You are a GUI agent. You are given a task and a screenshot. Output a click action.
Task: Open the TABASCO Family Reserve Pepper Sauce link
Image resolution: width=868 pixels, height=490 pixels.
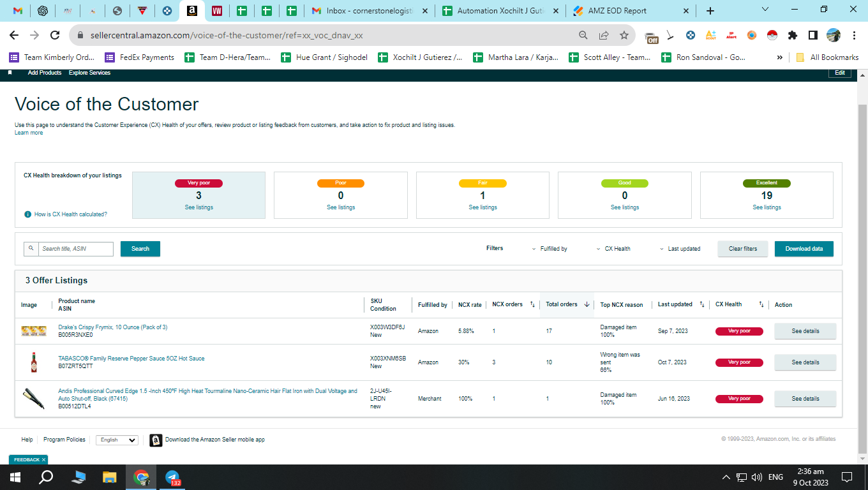point(131,359)
